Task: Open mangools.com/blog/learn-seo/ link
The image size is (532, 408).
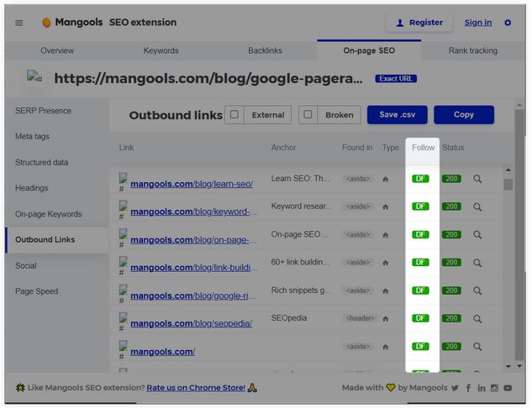Action: click(x=192, y=184)
